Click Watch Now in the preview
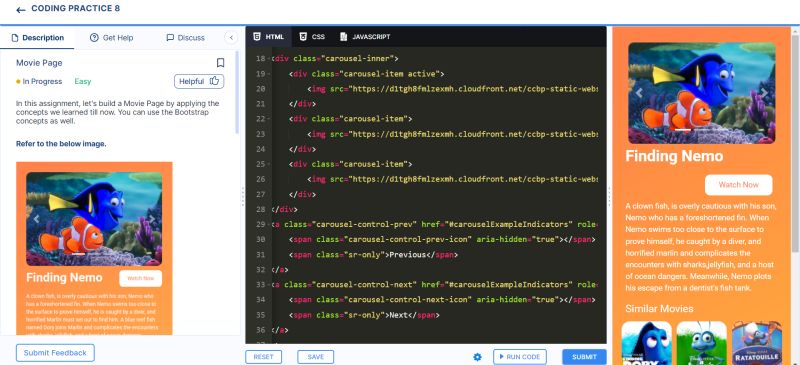This screenshot has height=365, width=800. 738,185
